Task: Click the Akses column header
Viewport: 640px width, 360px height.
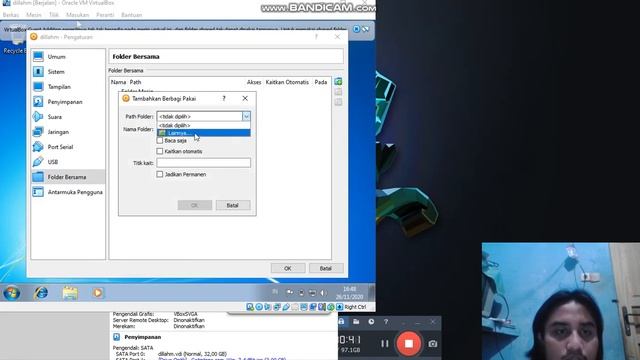Action: [x=253, y=82]
